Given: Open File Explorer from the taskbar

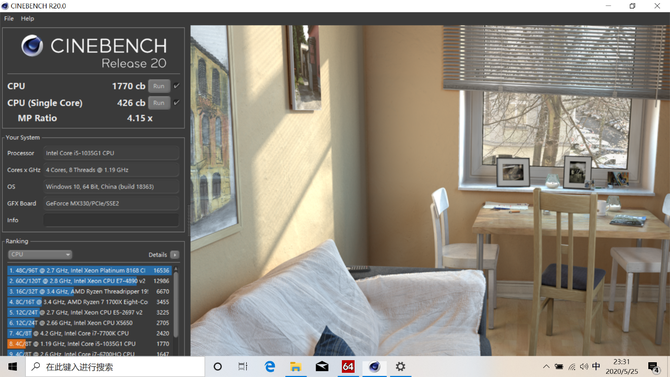Looking at the screenshot, I should click(296, 366).
